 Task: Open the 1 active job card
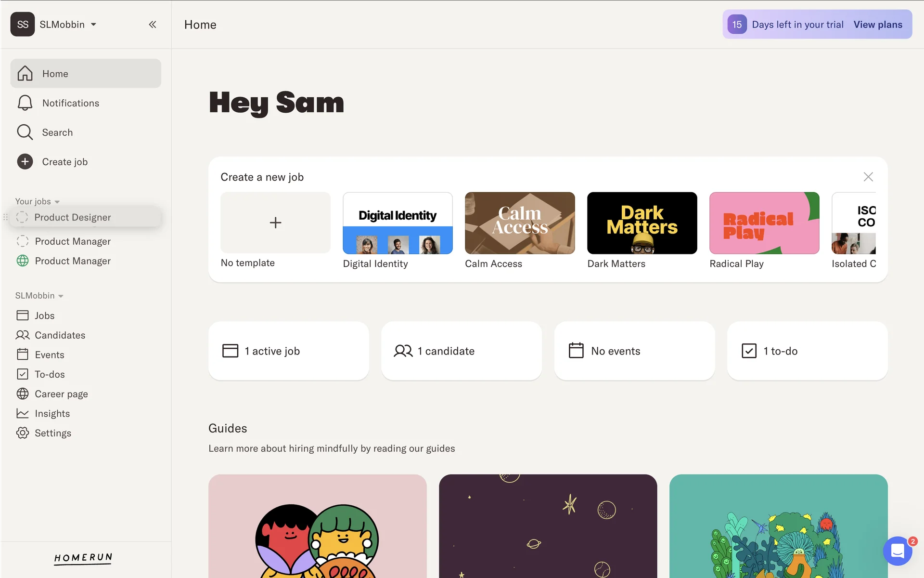(x=289, y=351)
